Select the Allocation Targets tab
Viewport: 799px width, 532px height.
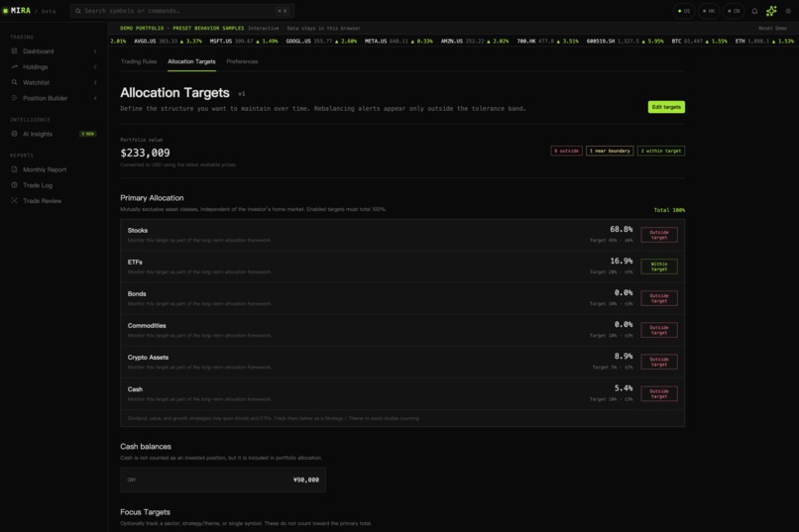[x=191, y=61]
